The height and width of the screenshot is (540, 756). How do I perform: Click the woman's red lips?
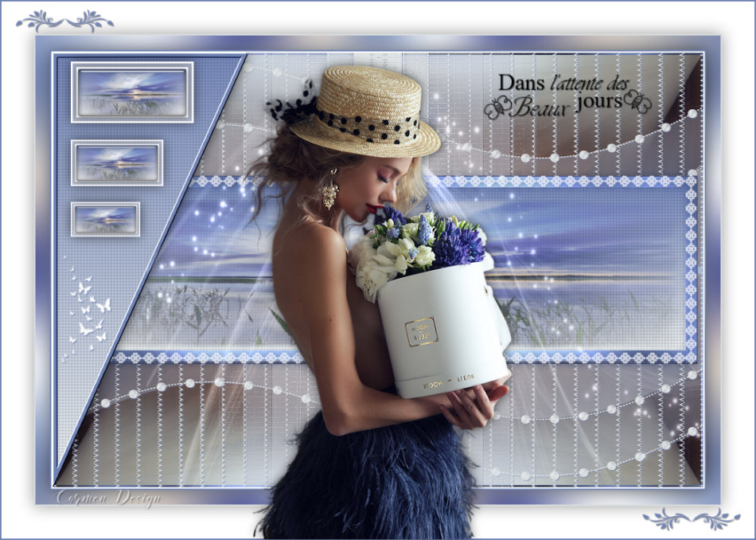coord(374,209)
